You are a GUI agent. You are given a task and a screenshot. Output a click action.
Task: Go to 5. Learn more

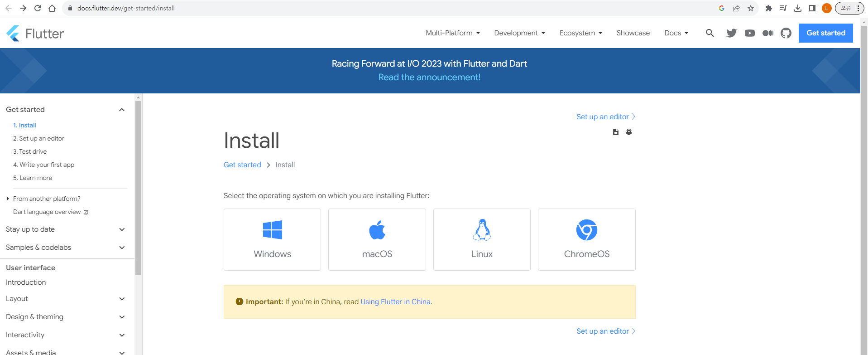click(x=33, y=178)
